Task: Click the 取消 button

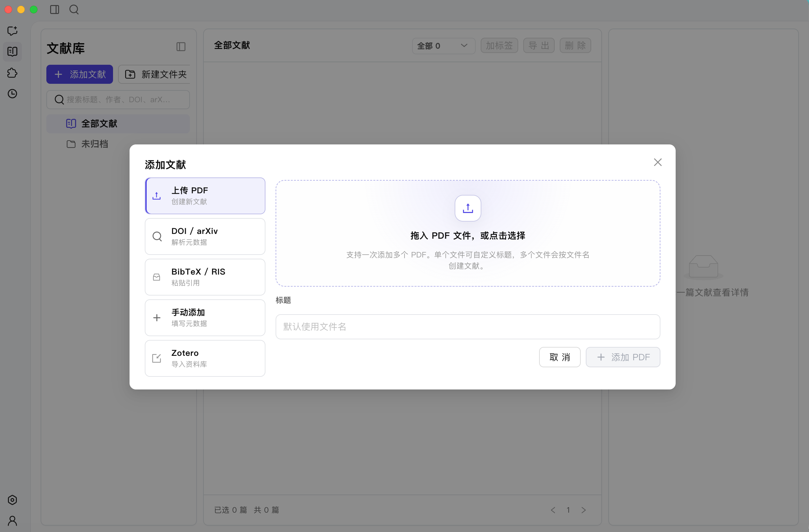Action: tap(559, 357)
